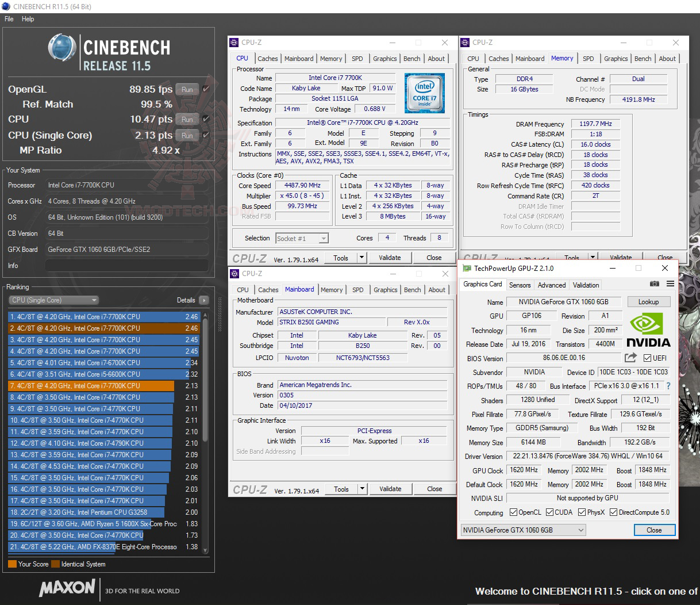Open the CPU (Single Core) ranking dropdown
Viewport: 700px width, 605px height.
54,300
